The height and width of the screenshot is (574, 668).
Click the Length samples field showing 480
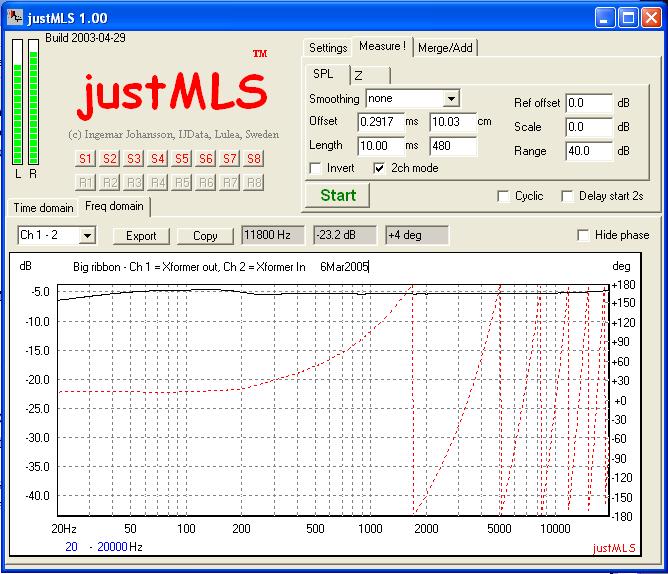point(453,146)
